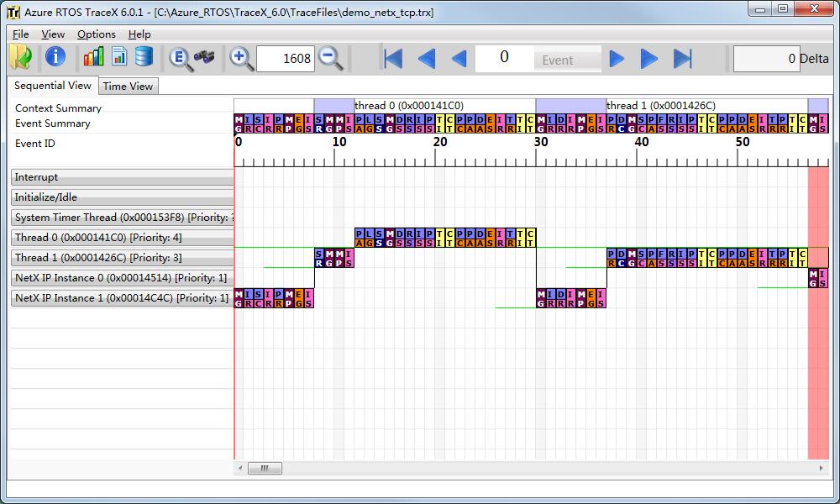Open the Help menu
Viewport: 840px width, 504px height.
pyautogui.click(x=139, y=34)
